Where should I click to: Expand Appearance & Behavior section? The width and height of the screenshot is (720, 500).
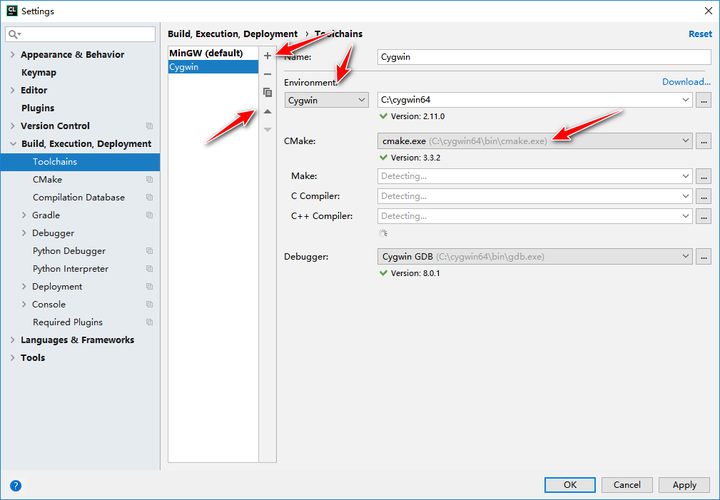coord(12,55)
